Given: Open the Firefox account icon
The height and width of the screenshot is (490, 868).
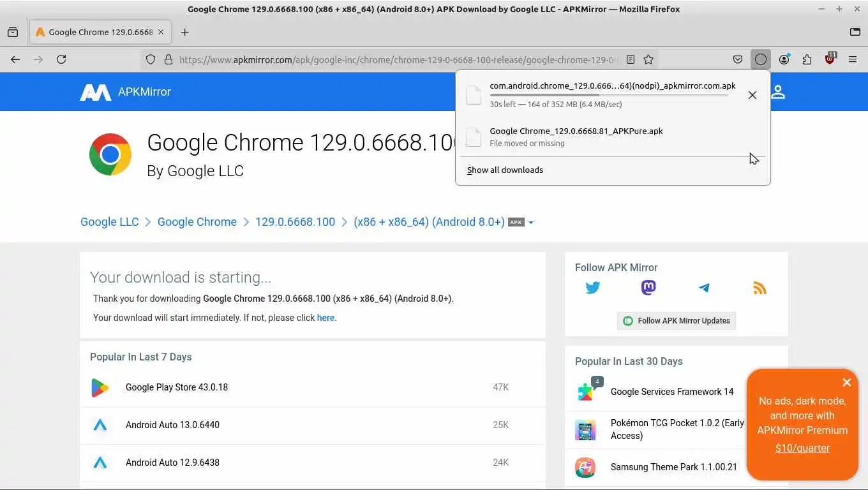Looking at the screenshot, I should coord(784,59).
